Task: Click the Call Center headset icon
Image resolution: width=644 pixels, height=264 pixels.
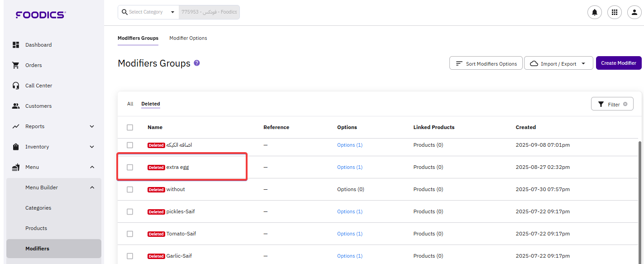Action: (16, 86)
